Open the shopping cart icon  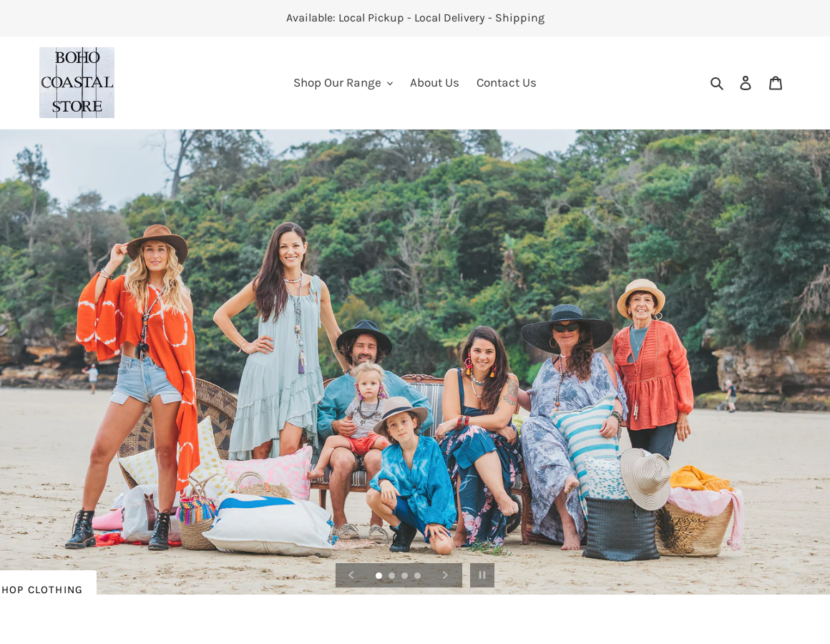tap(776, 83)
